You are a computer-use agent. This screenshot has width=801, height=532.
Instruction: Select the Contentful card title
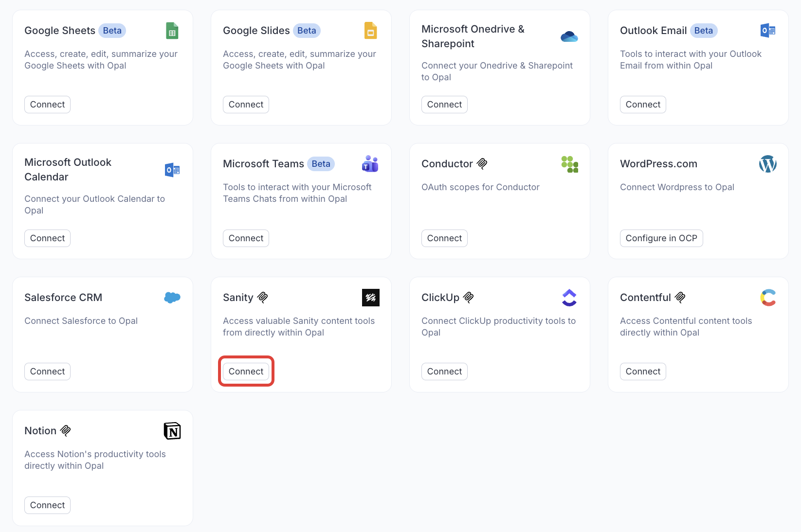coord(645,298)
